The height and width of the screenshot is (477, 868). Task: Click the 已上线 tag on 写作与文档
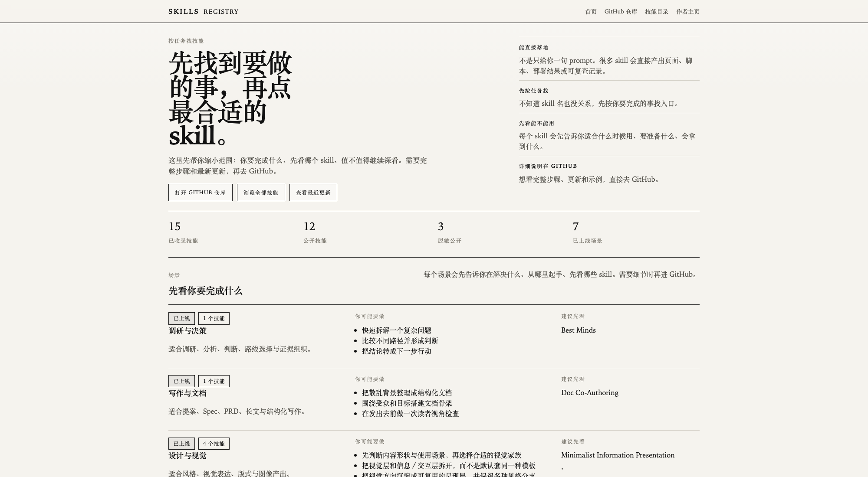coord(181,381)
